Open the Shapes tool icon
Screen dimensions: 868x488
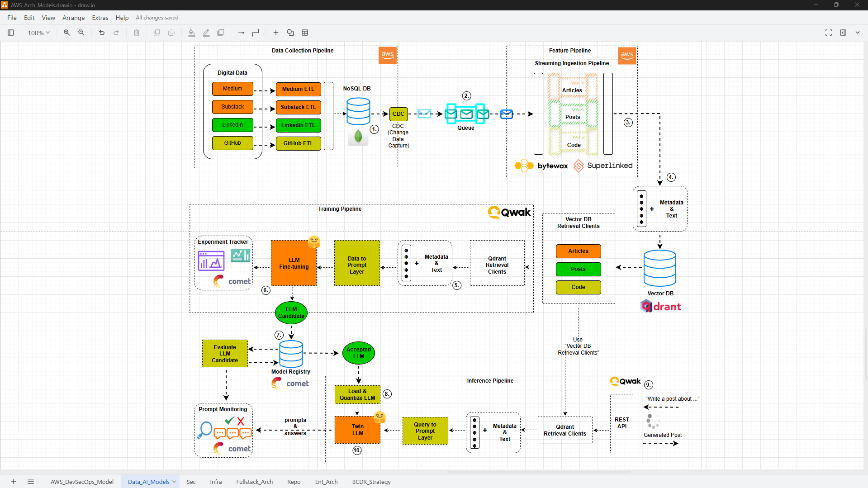(x=290, y=33)
